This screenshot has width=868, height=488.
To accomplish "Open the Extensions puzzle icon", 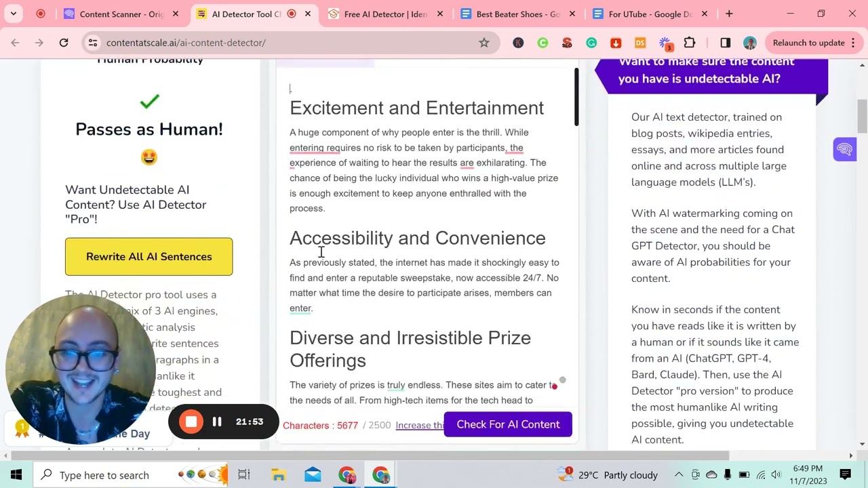I will pos(690,43).
